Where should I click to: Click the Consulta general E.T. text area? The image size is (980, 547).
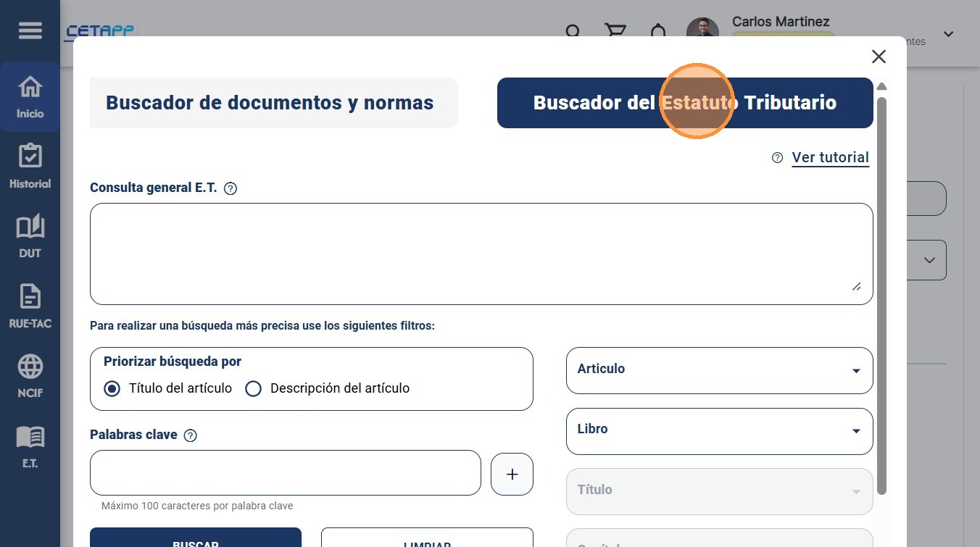coord(481,254)
